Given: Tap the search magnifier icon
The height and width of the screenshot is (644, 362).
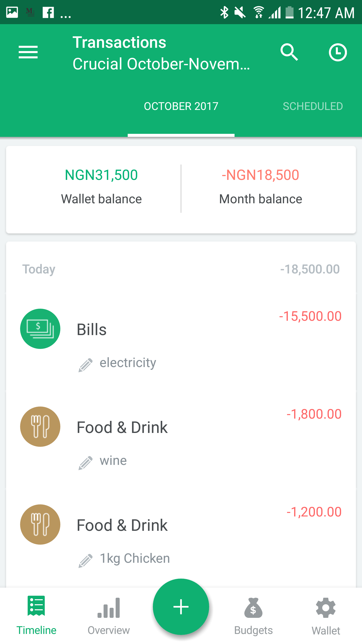Looking at the screenshot, I should tap(289, 52).
